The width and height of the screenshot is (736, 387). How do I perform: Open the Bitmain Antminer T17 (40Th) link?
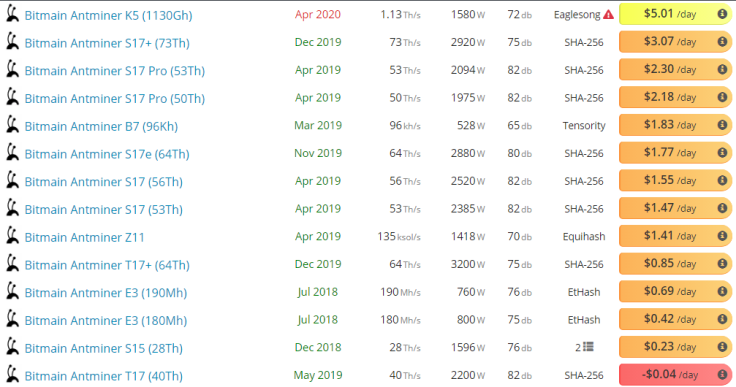pos(104,376)
